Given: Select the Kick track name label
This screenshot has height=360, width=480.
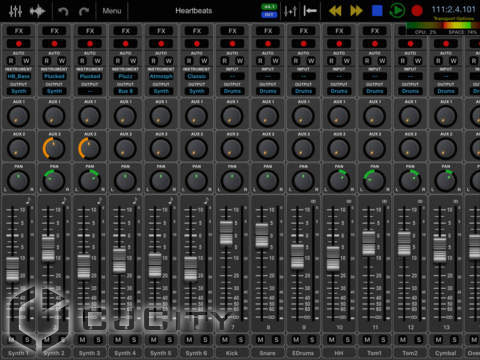Looking at the screenshot, I should pos(232,353).
